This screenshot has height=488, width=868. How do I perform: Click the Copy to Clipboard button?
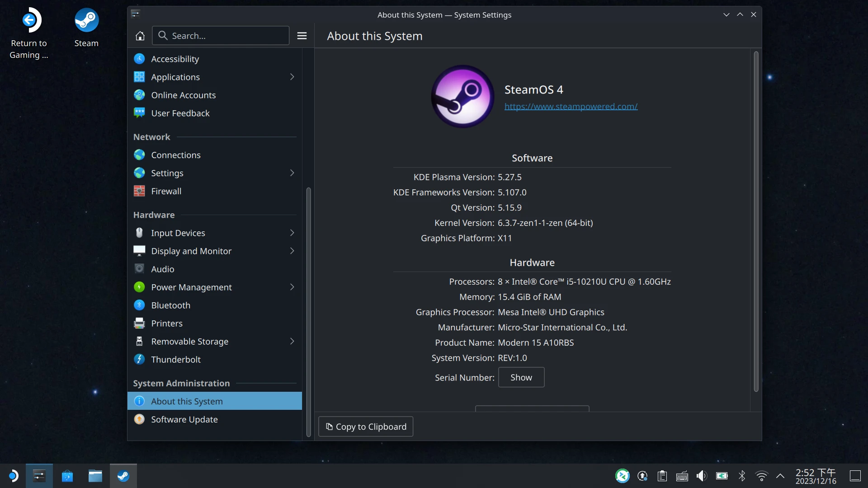point(366,427)
